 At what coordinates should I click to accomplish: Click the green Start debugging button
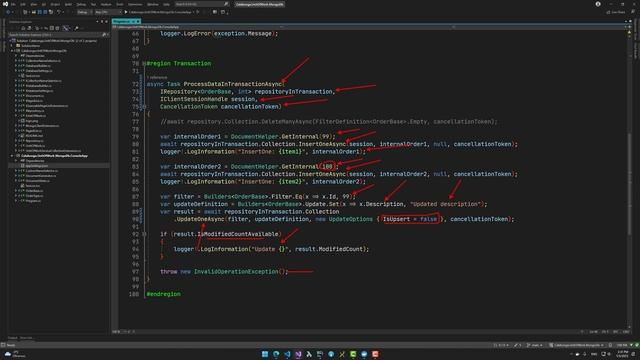point(126,12)
